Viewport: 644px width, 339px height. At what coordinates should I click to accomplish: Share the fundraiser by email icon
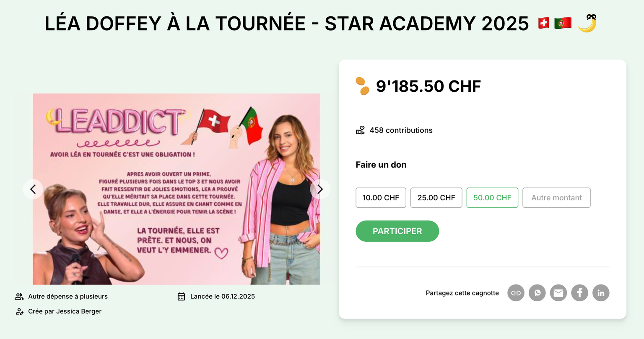pos(558,293)
